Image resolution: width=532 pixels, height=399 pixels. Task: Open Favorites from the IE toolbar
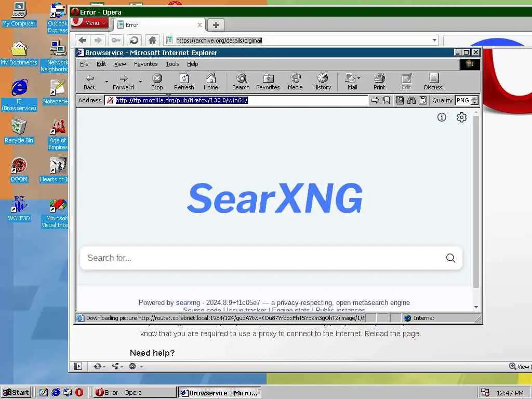pyautogui.click(x=268, y=82)
